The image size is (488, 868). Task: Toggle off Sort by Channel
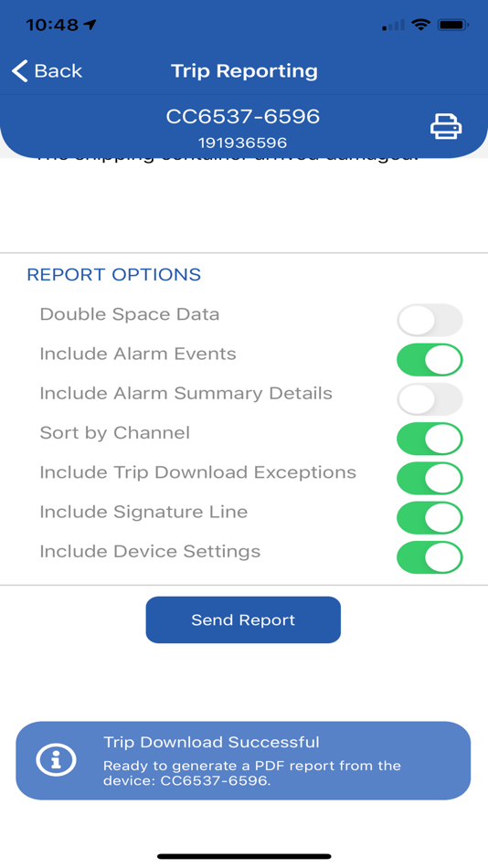430,439
